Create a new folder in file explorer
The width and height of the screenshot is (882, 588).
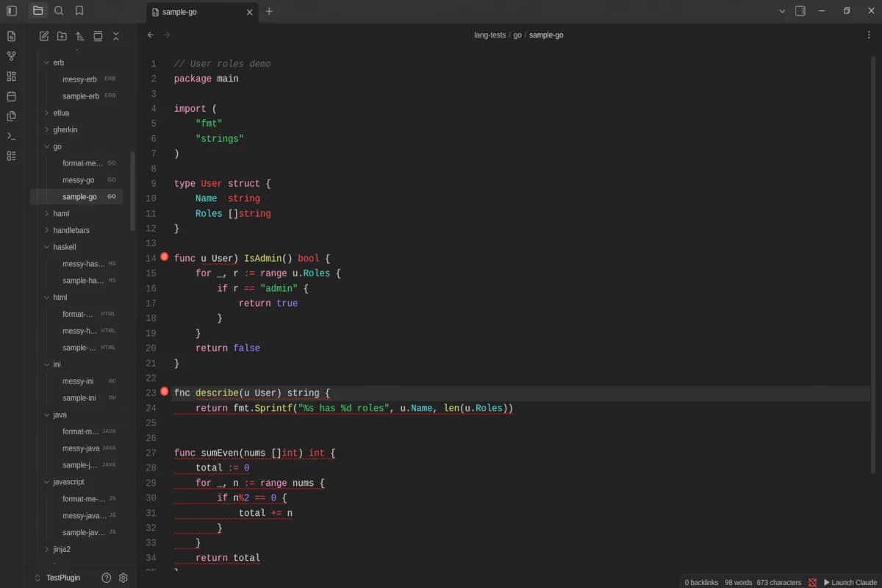click(x=62, y=36)
